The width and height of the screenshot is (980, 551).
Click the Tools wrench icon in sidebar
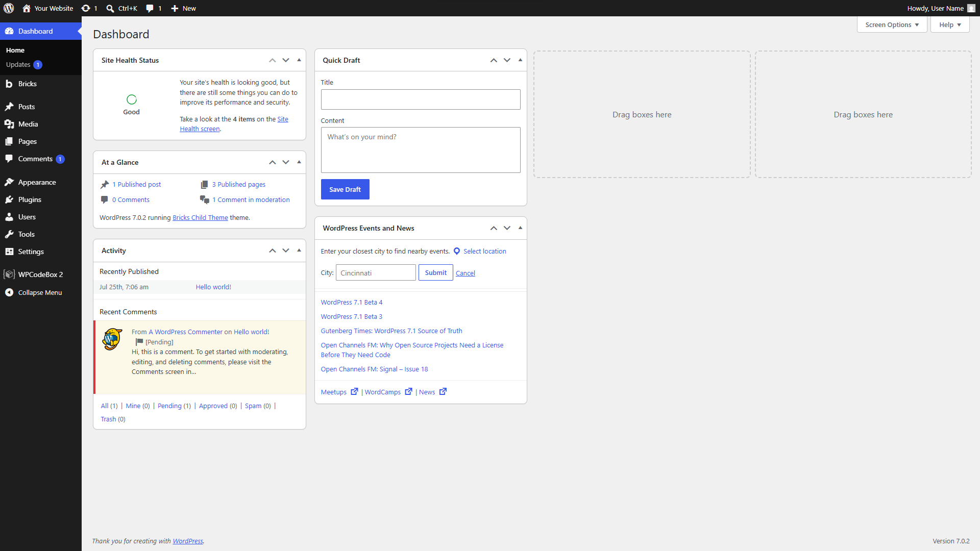pos(9,234)
